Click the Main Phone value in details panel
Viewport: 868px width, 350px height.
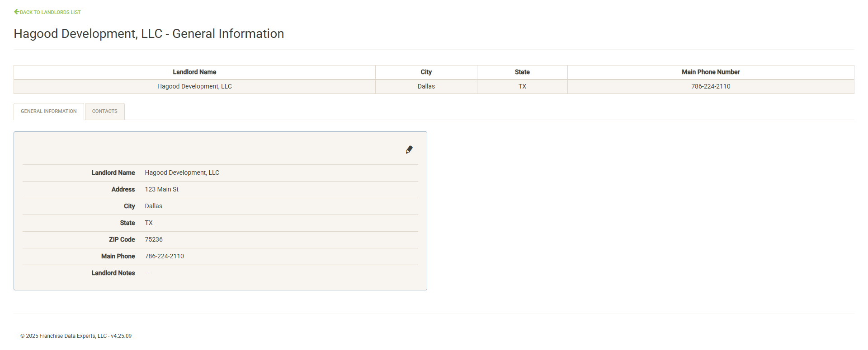(x=164, y=257)
